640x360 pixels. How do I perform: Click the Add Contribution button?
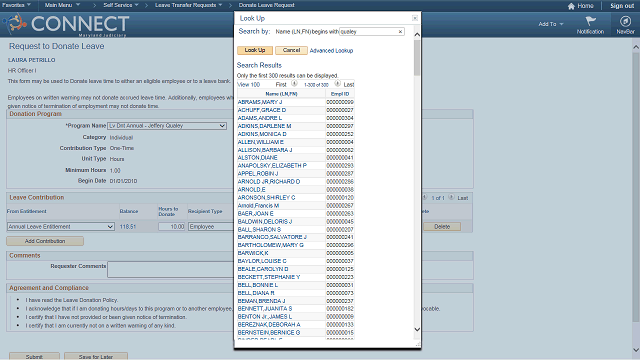[x=45, y=241]
